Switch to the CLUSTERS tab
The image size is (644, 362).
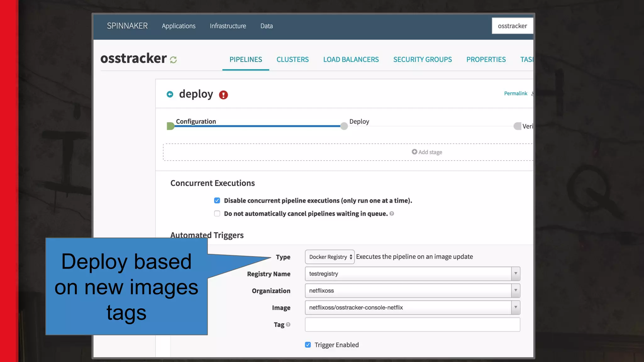tap(292, 59)
